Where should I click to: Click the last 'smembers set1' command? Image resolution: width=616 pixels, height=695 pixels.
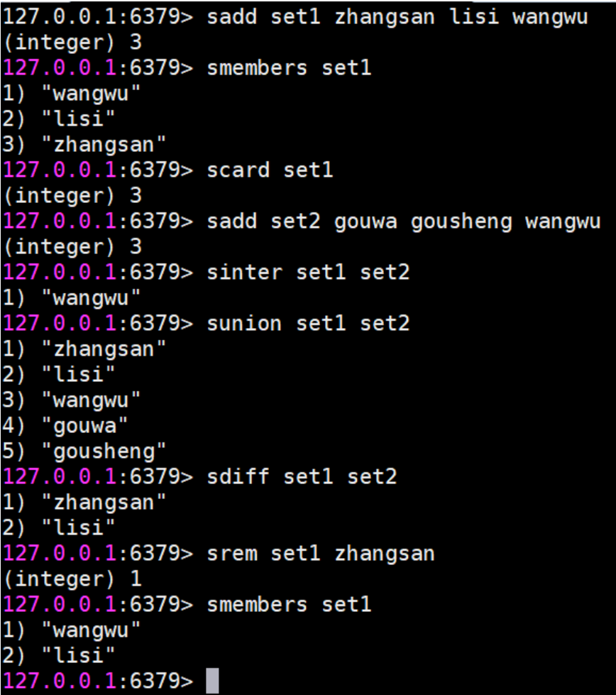(289, 605)
